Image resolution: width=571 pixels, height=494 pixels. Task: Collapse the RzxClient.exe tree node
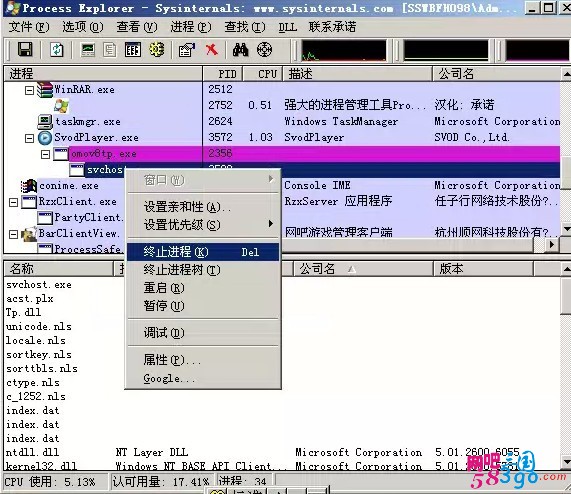(x=13, y=202)
